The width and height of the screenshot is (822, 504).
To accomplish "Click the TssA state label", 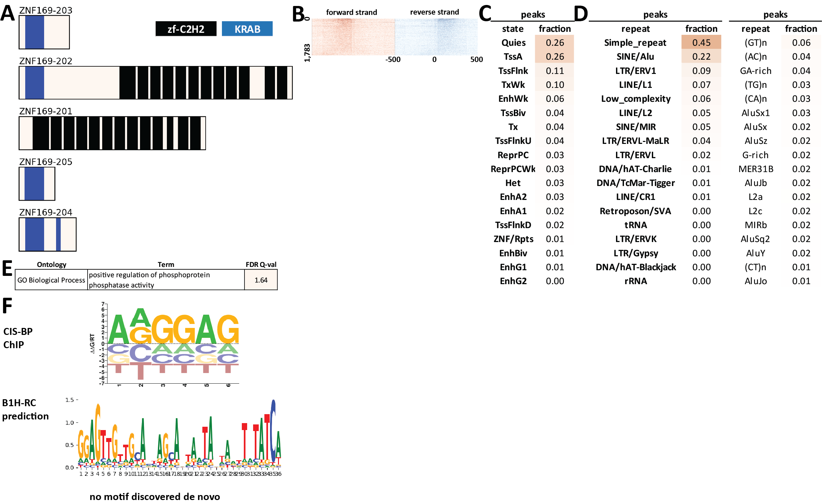I will (x=513, y=57).
